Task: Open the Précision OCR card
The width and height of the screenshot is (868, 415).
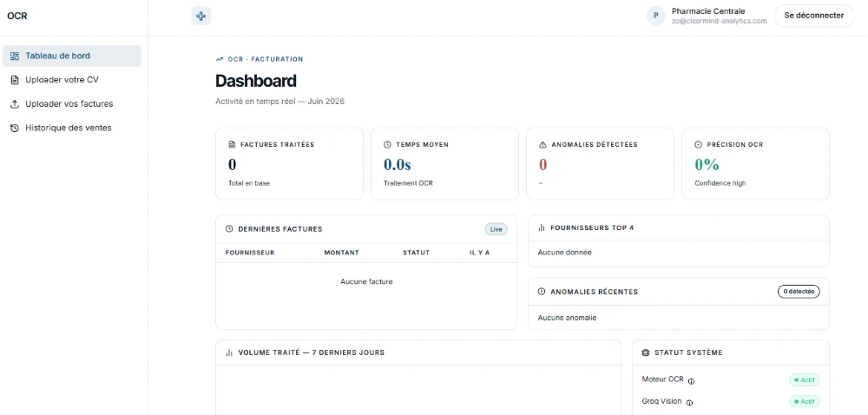Action: [x=756, y=164]
